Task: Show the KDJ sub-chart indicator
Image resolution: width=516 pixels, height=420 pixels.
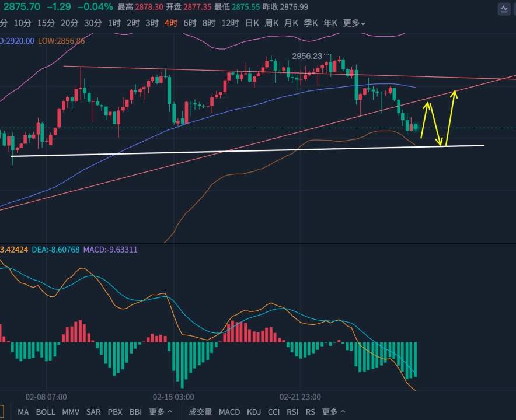Action: tap(254, 412)
